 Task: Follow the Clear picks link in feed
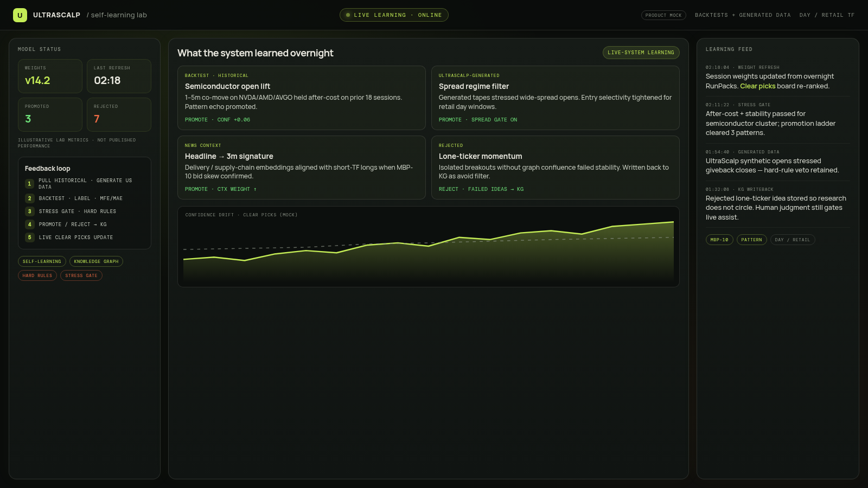click(758, 86)
